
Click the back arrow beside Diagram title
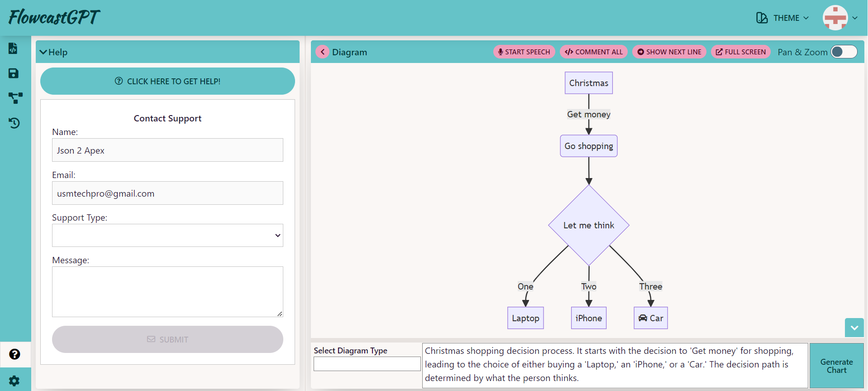(x=322, y=52)
